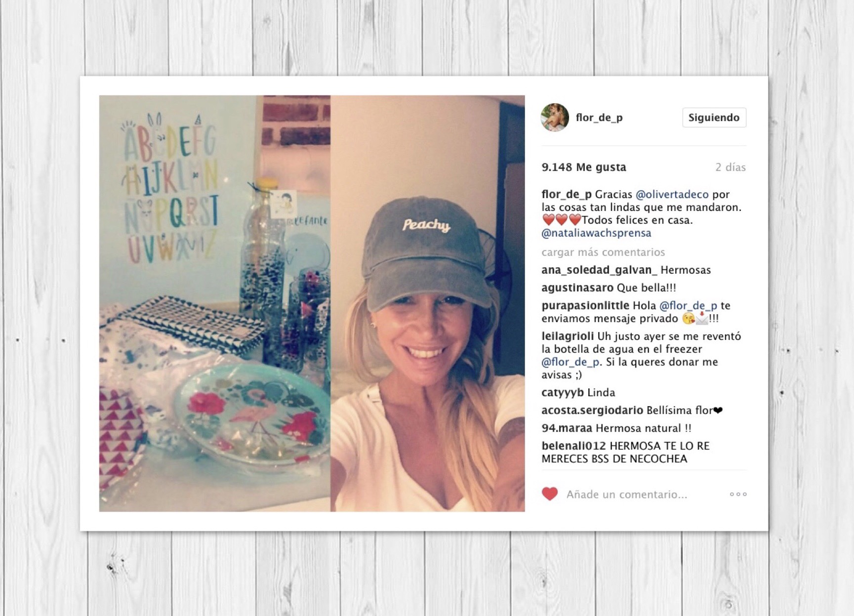Click the red heart like icon
Viewport: 854px width, 616px height.
tap(550, 494)
